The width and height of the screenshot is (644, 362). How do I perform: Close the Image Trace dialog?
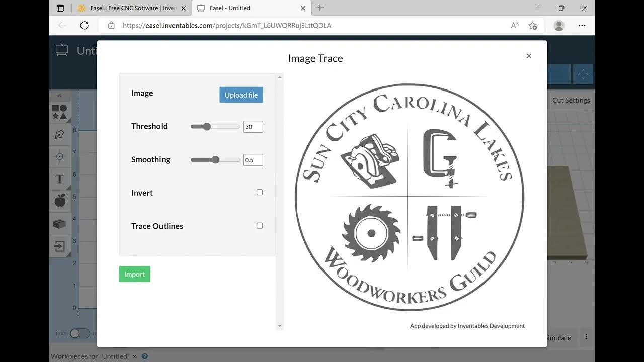tap(529, 56)
